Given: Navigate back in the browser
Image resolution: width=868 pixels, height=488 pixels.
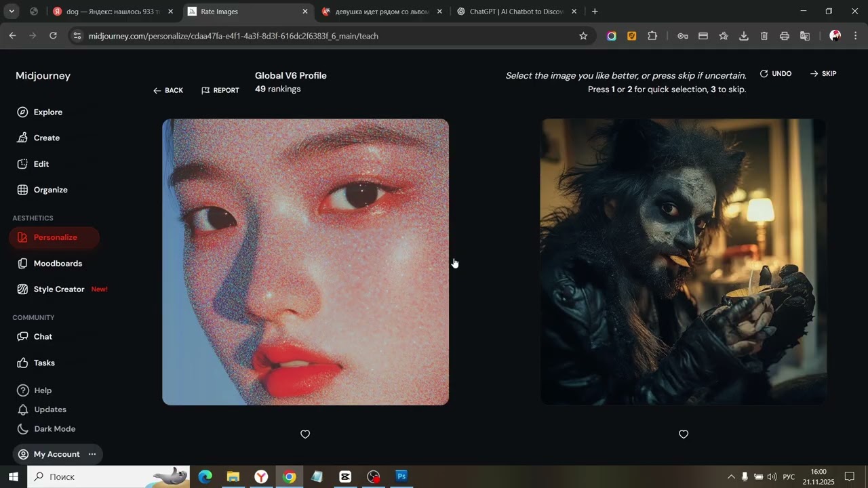Looking at the screenshot, I should (12, 36).
